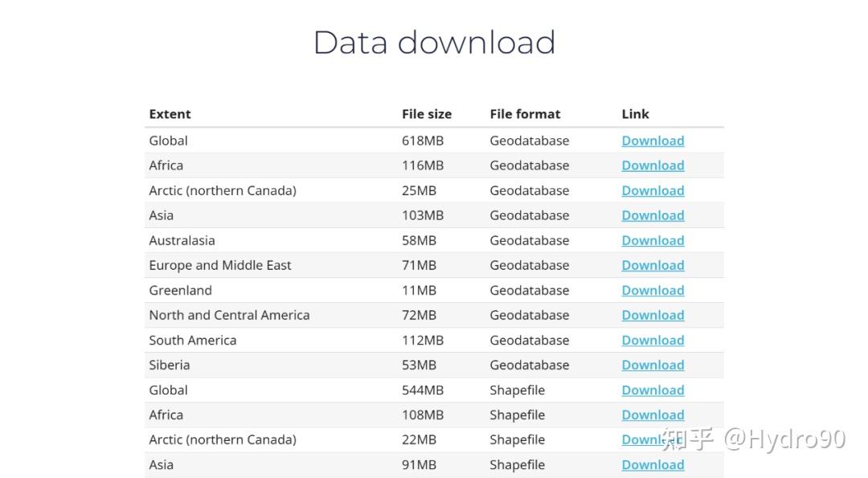Click the File size column header

pos(427,114)
